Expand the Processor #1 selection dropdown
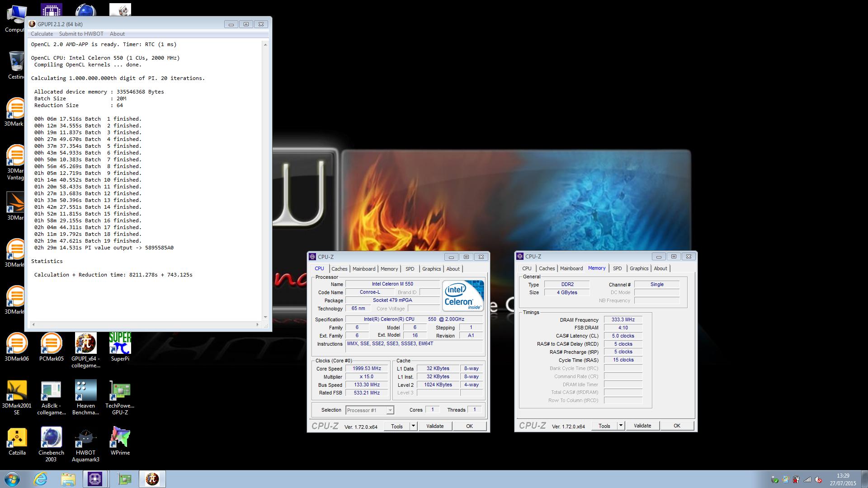 390,410
